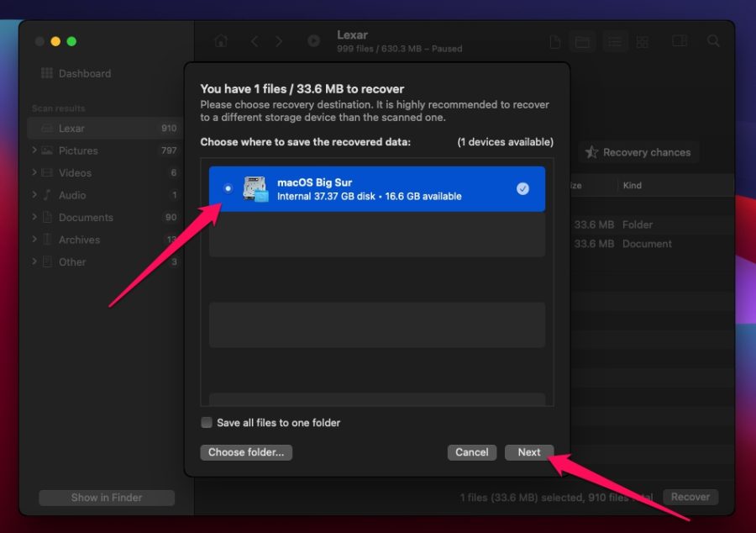The height and width of the screenshot is (533, 756).
Task: Expand the Audio chevron
Action: click(34, 194)
